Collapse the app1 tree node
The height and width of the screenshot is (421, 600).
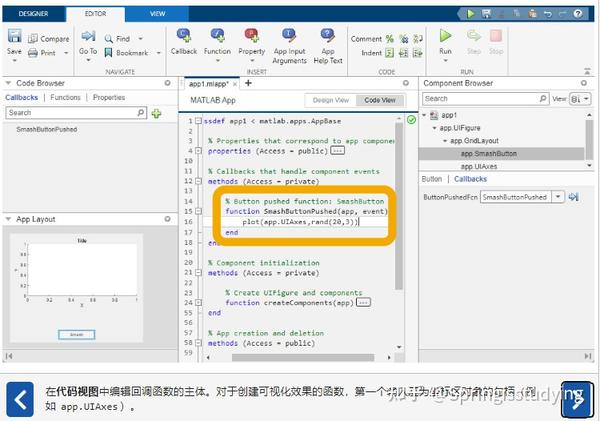[x=424, y=115]
